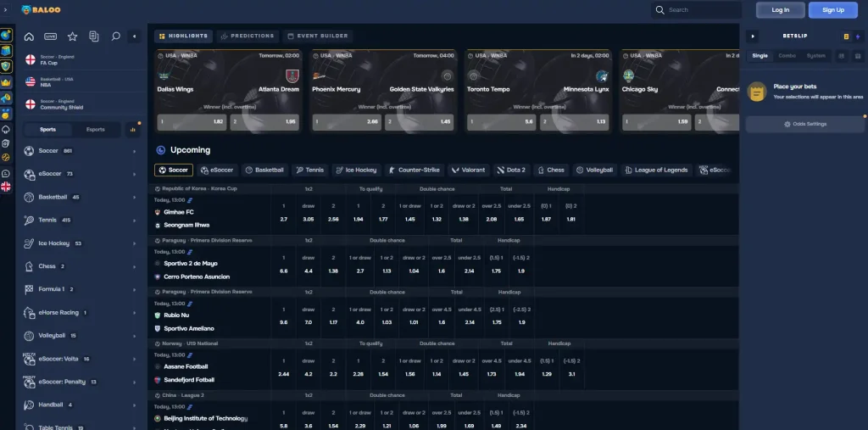Expand the far-left rail chevron
Screen dimensions: 868x430
click(6, 10)
